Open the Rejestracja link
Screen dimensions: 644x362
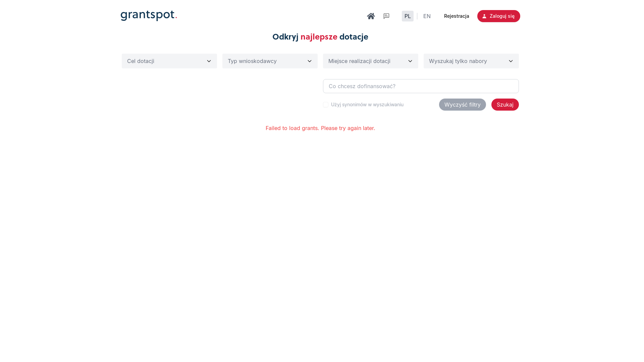(x=457, y=16)
